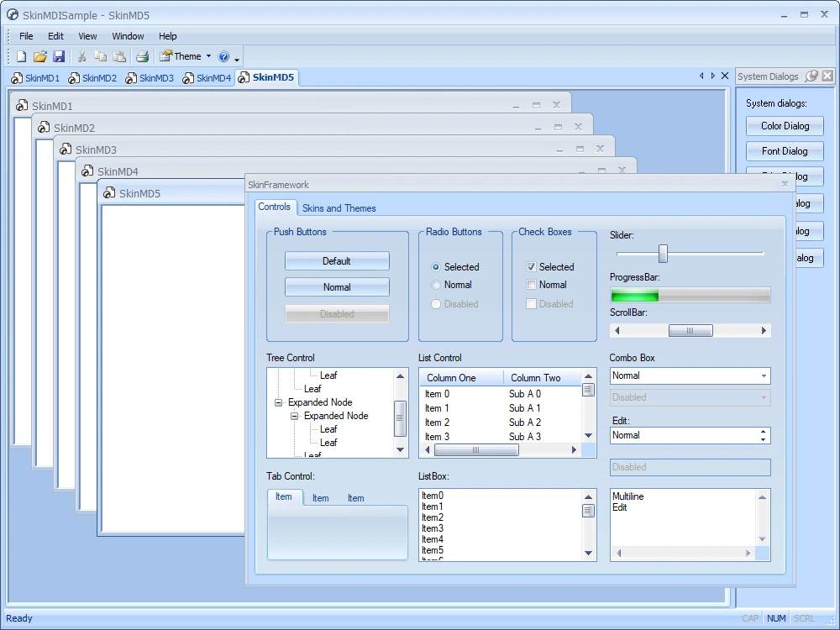Click the Save floppy disk icon
840x630 pixels.
tap(59, 56)
